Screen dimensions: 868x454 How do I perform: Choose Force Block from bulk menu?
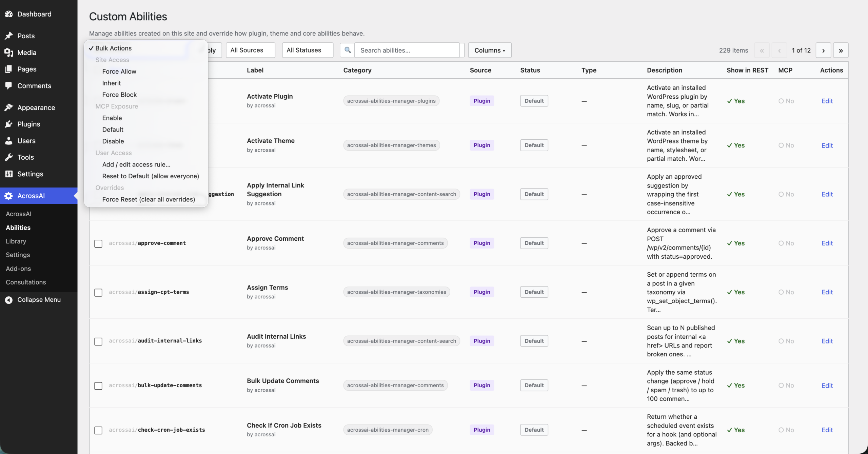click(x=146, y=95)
